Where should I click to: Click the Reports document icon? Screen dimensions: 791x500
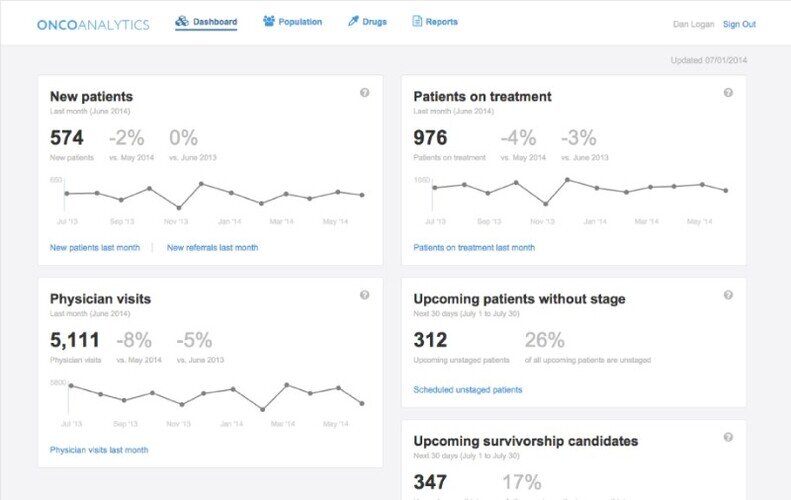(x=417, y=21)
